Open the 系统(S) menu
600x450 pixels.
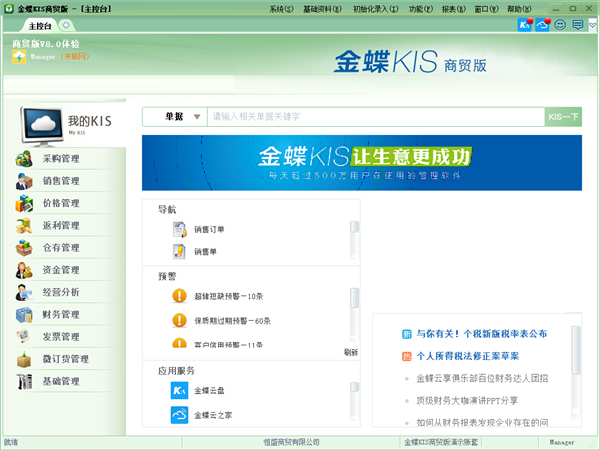[x=281, y=9]
